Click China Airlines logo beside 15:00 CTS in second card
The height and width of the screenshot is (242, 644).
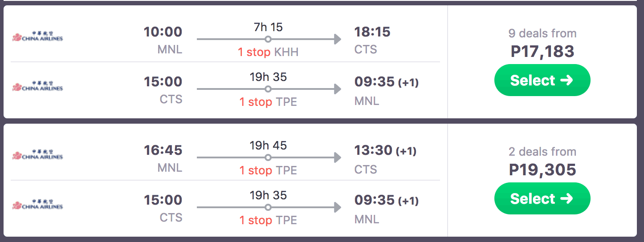[37, 205]
